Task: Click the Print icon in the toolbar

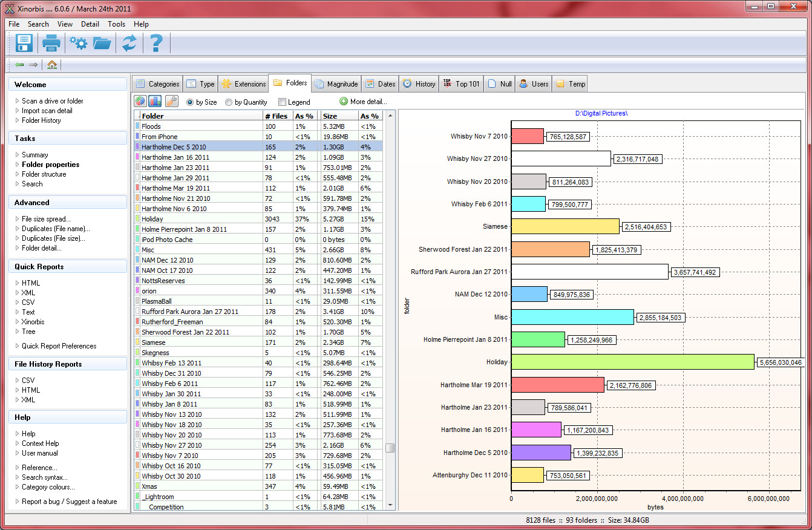Action: (x=51, y=44)
